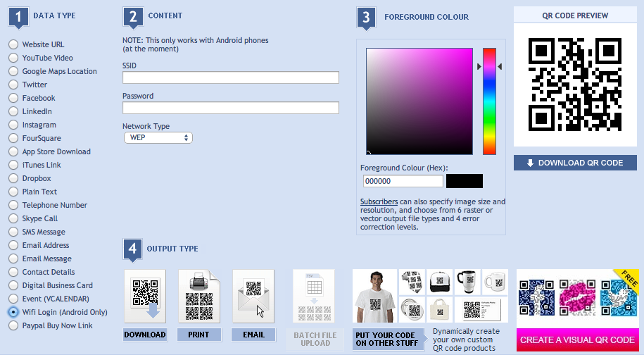Viewport: 644px width, 355px height.
Task: Click the Twitter bird visual QR code
Action: point(618,297)
